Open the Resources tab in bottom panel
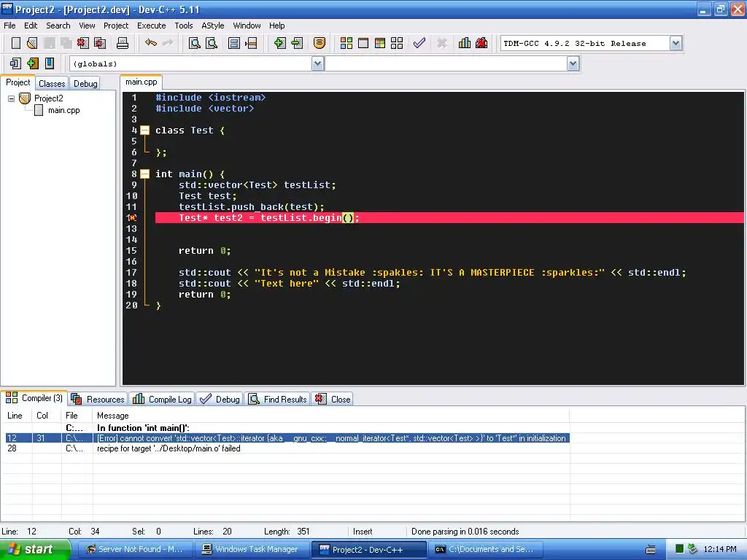This screenshot has height=560, width=747. [x=98, y=399]
